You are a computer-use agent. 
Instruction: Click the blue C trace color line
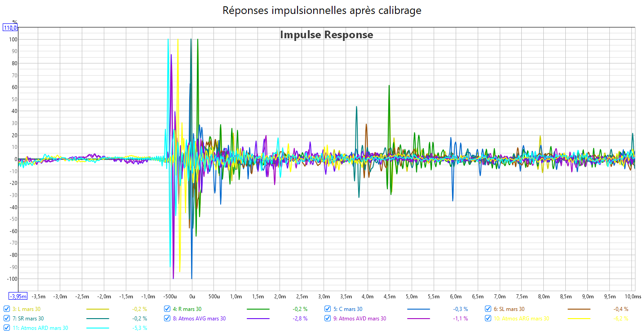pyautogui.click(x=418, y=309)
